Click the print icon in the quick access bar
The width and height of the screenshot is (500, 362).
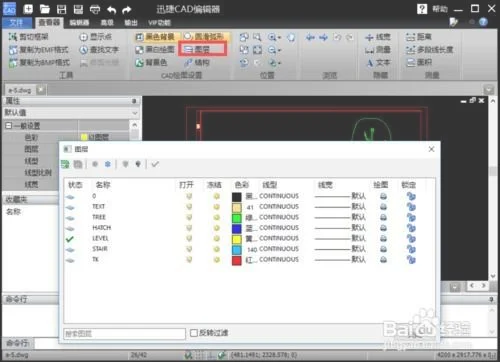(x=95, y=9)
